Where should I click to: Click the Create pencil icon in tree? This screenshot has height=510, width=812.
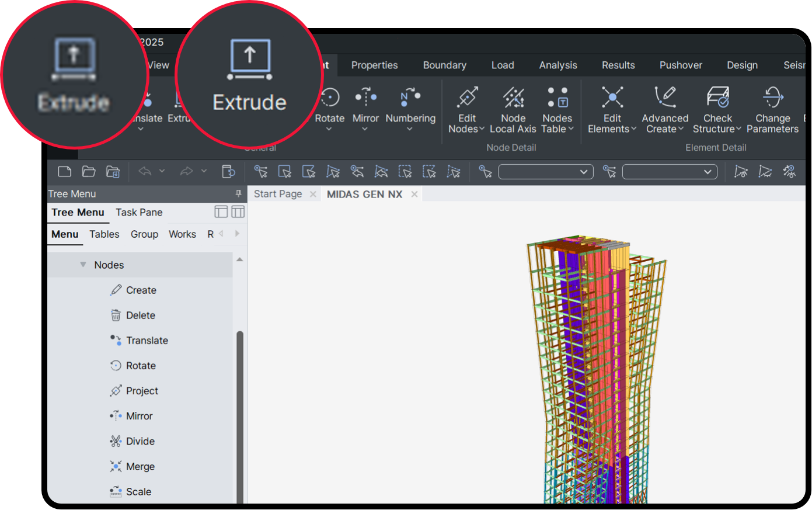click(116, 290)
